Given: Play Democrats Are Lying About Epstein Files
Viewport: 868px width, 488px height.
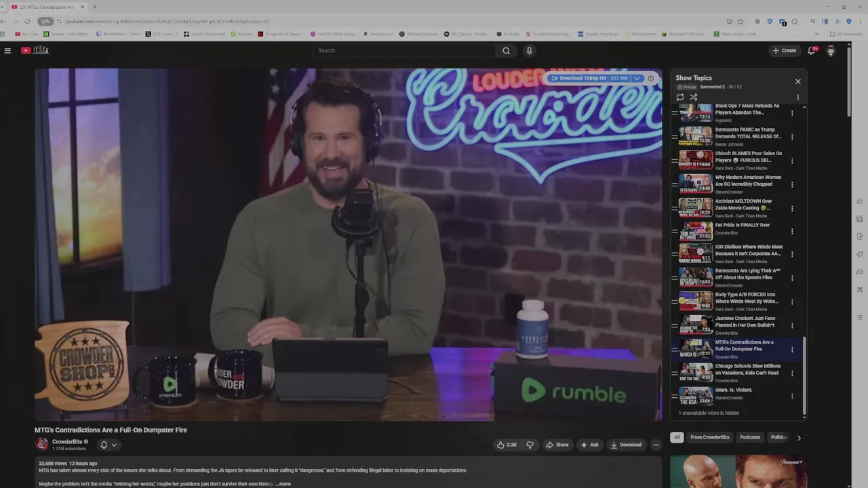Looking at the screenshot, I should (x=696, y=277).
